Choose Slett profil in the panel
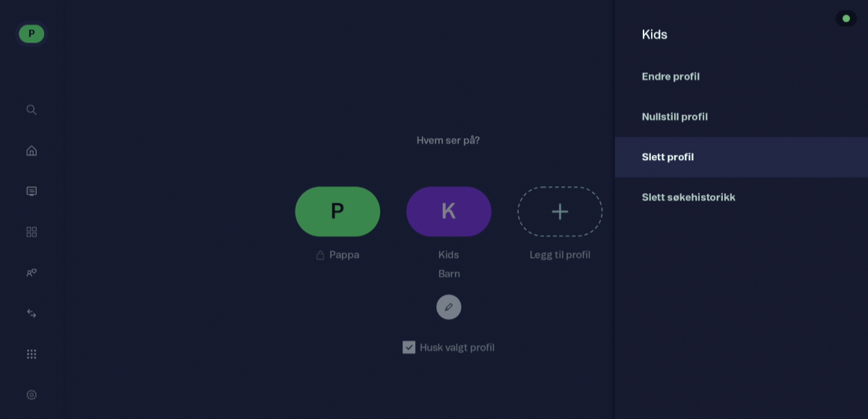Image resolution: width=868 pixels, height=419 pixels. (742, 157)
